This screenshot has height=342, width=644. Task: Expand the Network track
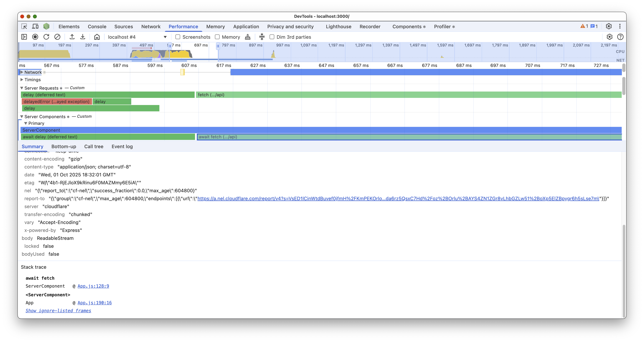[22, 72]
